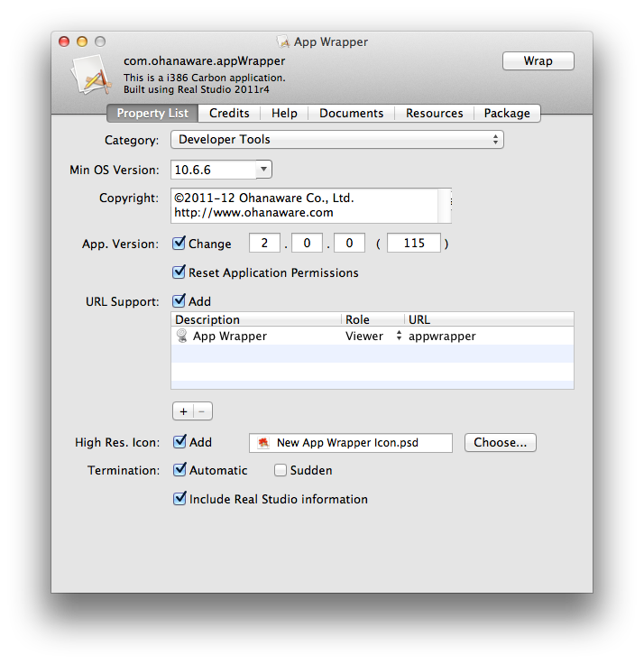The image size is (644, 664).
Task: Expand the Min OS Version combo arrow
Action: click(x=263, y=170)
